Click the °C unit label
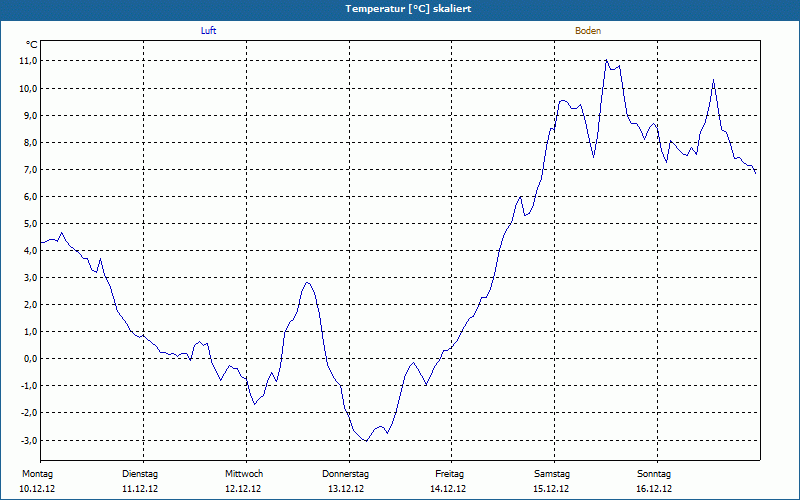This screenshot has width=800, height=500. 32,45
